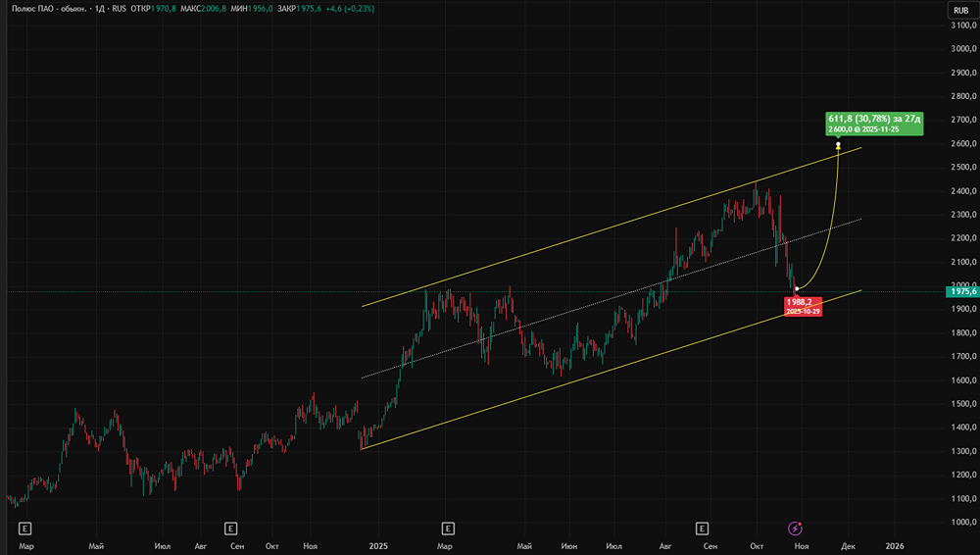Click the 2200,0 price axis label

(963, 237)
